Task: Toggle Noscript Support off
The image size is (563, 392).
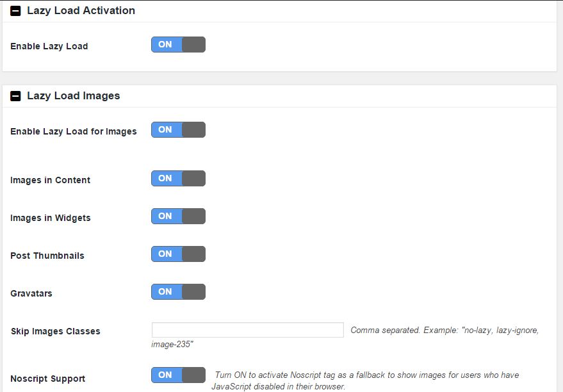Action: 177,375
